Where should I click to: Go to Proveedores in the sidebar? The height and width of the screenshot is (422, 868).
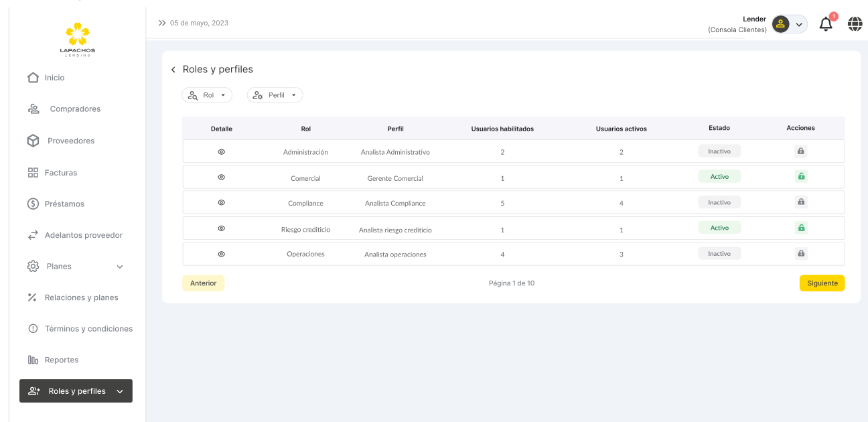[70, 141]
